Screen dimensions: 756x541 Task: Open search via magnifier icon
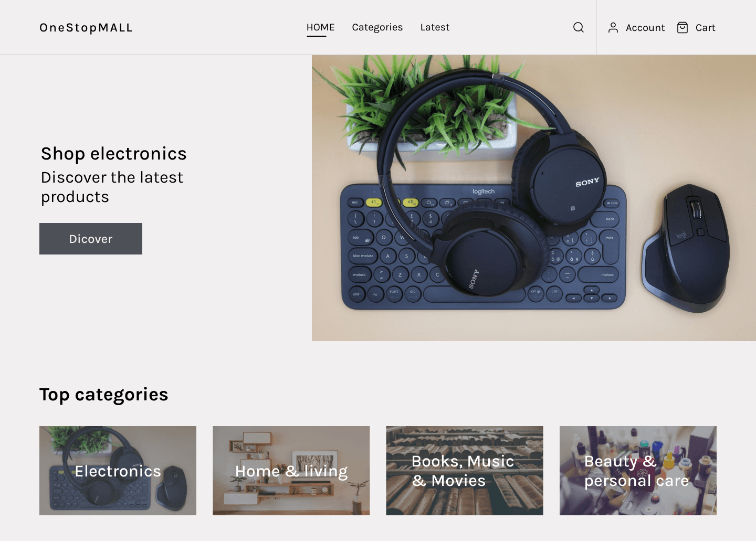pyautogui.click(x=578, y=27)
